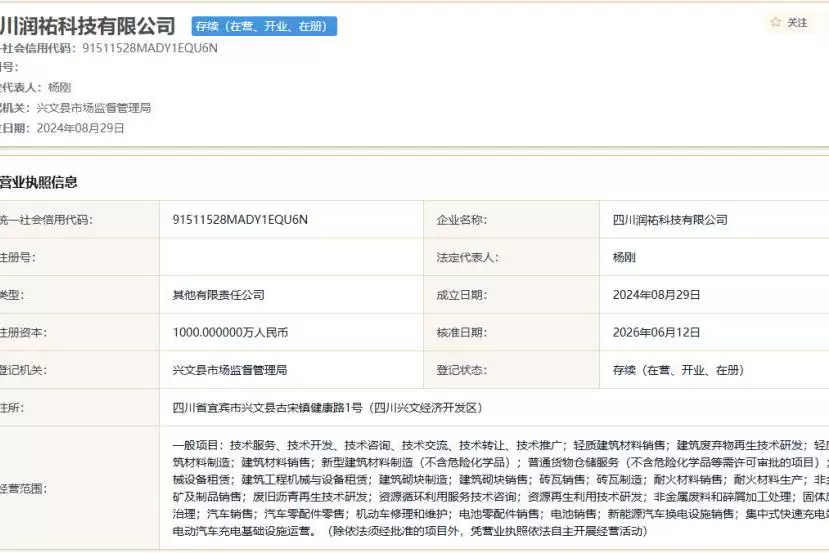Click the address 四川省宜宾市兴文县古宋镇健康路1号
829x553 pixels.
pos(268,408)
